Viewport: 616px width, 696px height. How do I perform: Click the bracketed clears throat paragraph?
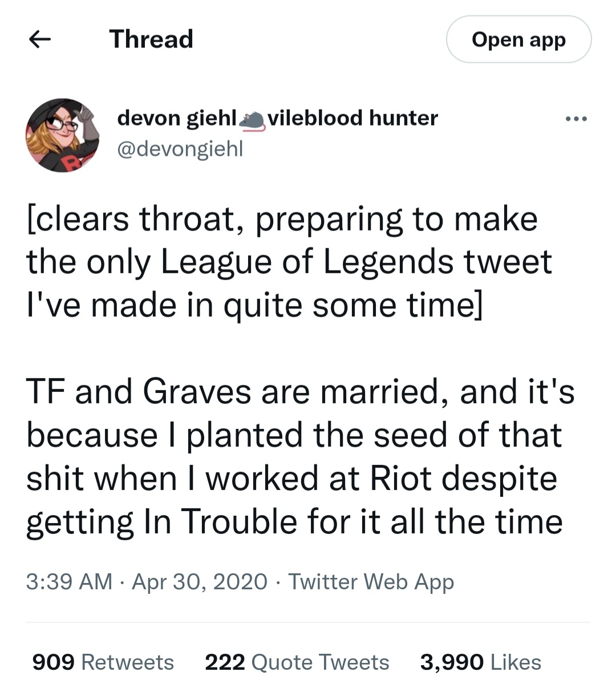point(282,262)
